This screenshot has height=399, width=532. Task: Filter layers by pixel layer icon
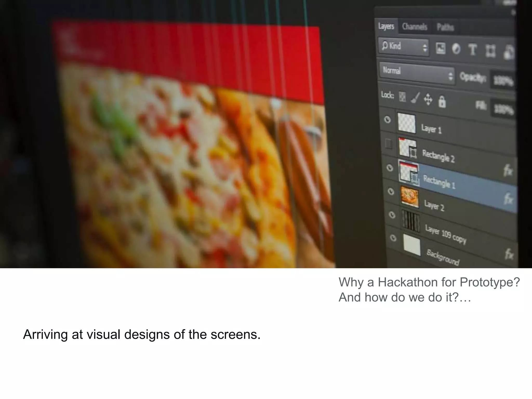point(440,48)
